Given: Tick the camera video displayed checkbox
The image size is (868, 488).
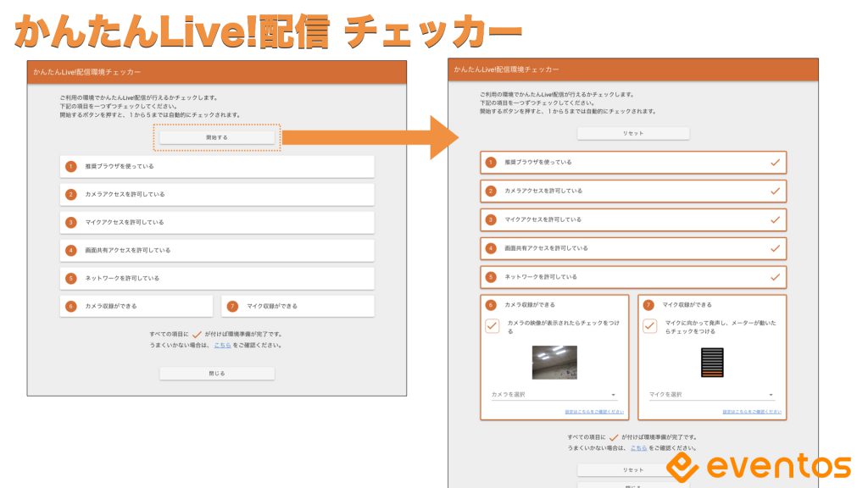Looking at the screenshot, I should tap(492, 326).
